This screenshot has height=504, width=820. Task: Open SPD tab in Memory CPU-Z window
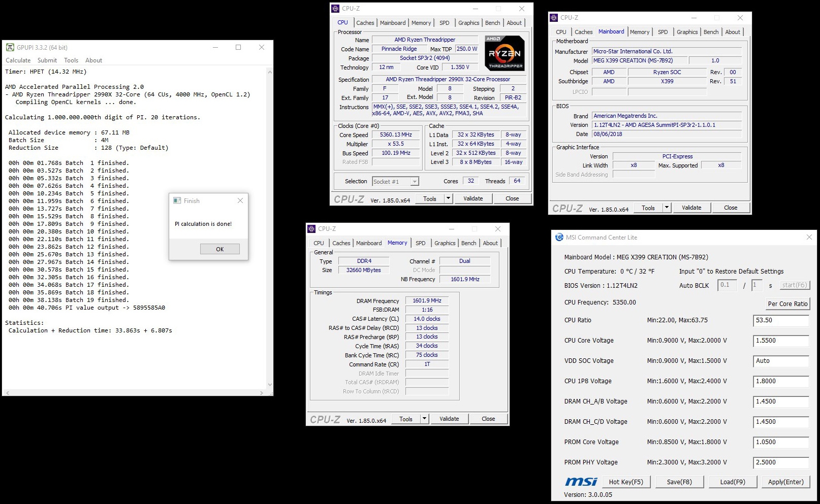[421, 243]
